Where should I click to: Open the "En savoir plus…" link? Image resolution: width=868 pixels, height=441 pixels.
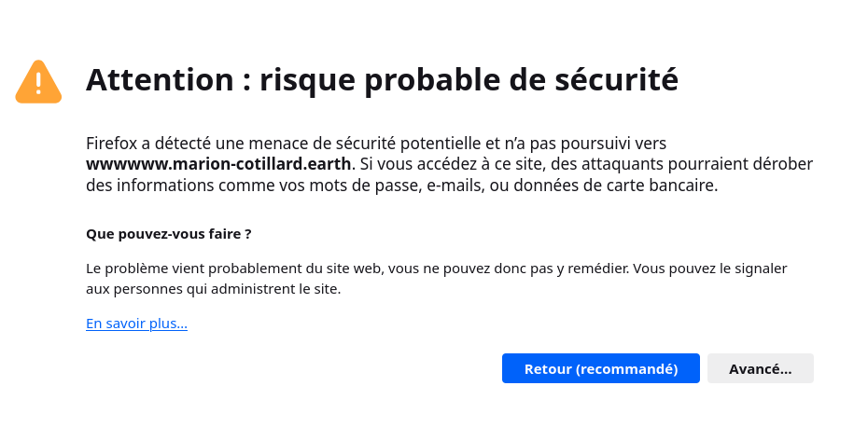click(136, 324)
